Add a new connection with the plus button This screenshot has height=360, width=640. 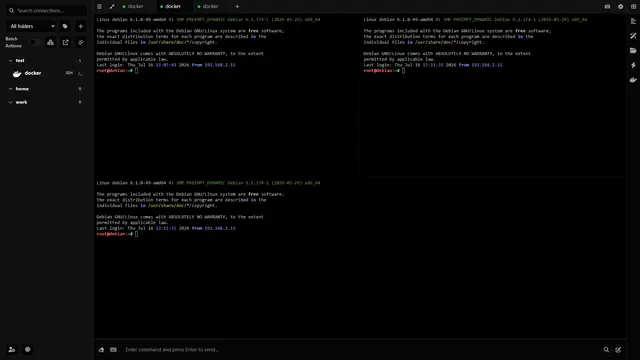click(x=80, y=26)
